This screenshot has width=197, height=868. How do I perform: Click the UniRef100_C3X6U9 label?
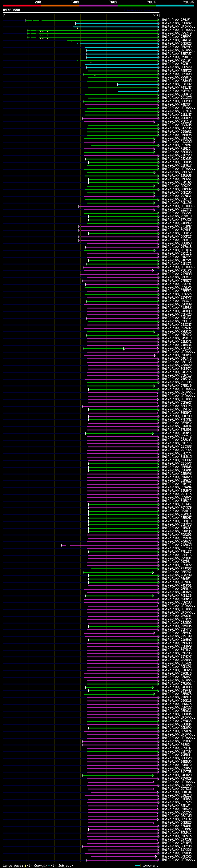177,159
